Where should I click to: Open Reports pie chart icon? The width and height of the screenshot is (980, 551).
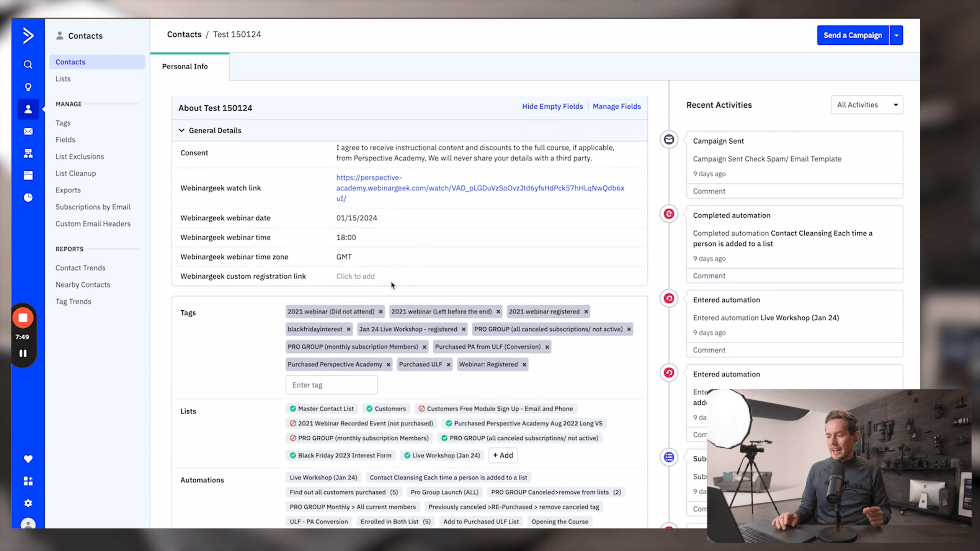click(x=28, y=197)
